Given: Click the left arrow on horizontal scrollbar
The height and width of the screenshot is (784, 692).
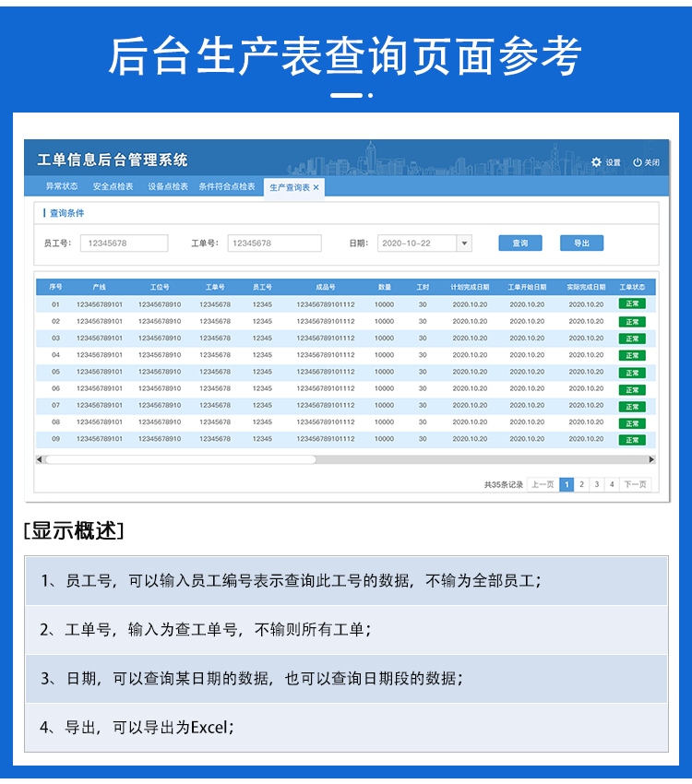Looking at the screenshot, I should point(40,459).
